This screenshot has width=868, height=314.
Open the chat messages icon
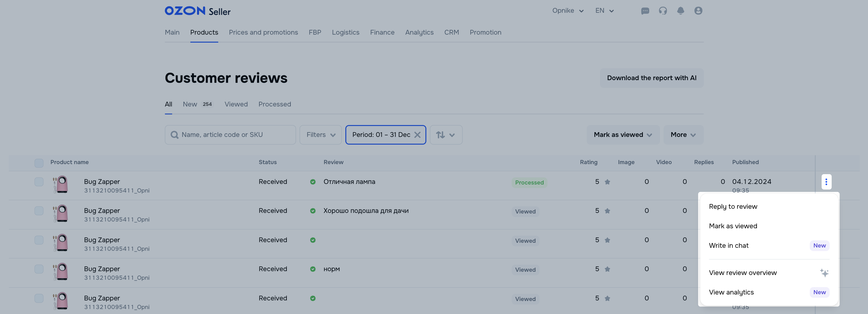(645, 11)
